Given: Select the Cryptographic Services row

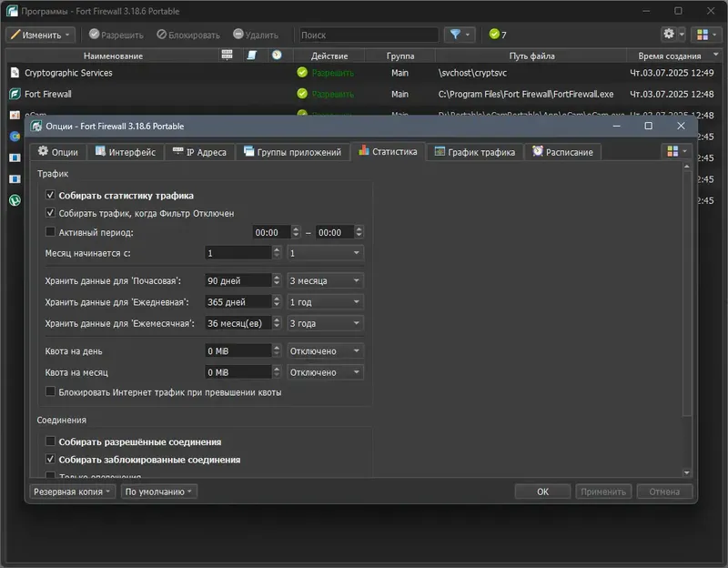Looking at the screenshot, I should click(363, 73).
